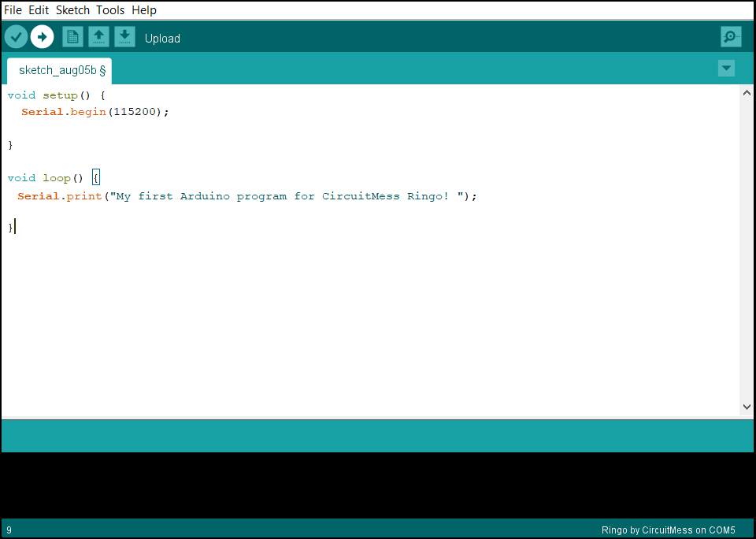The image size is (756, 539).
Task: Click the Verify checkmark icon
Action: coord(17,37)
